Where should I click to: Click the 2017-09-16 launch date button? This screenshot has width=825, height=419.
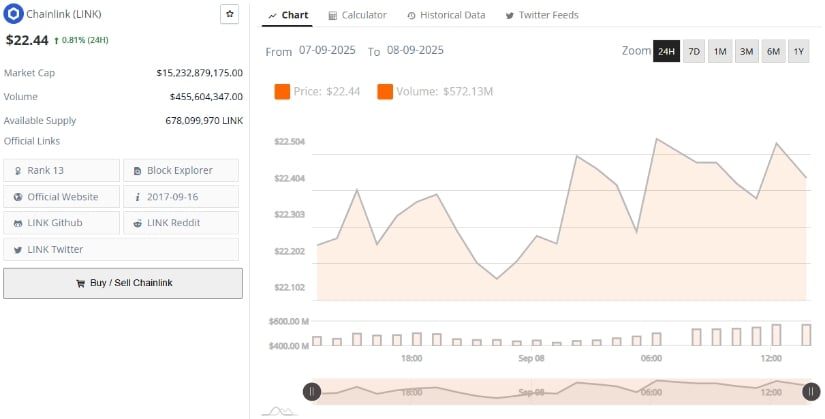[x=180, y=197]
